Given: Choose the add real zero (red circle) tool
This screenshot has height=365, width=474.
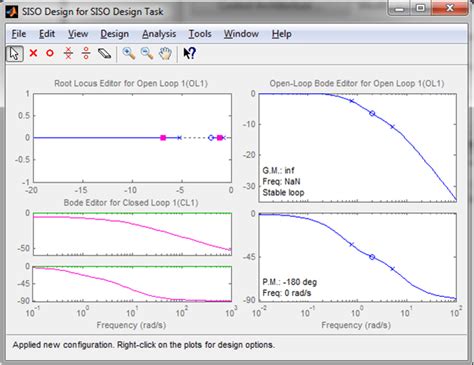Looking at the screenshot, I should tap(50, 53).
